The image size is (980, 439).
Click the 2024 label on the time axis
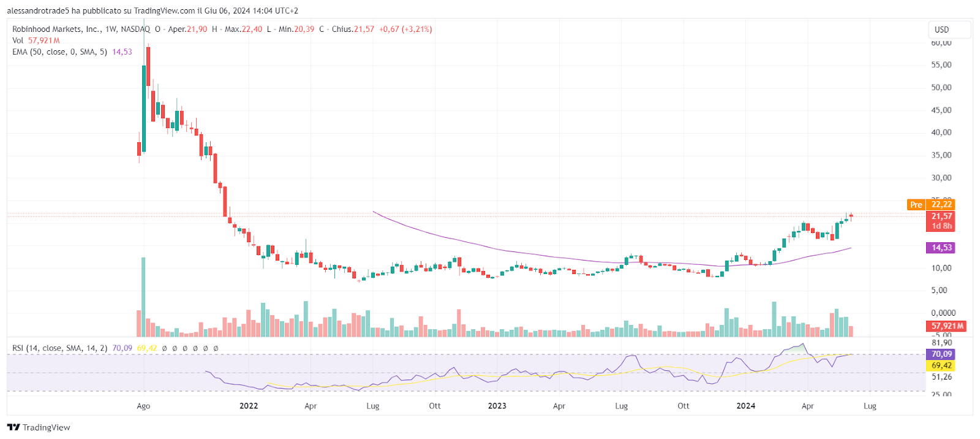pyautogui.click(x=745, y=406)
